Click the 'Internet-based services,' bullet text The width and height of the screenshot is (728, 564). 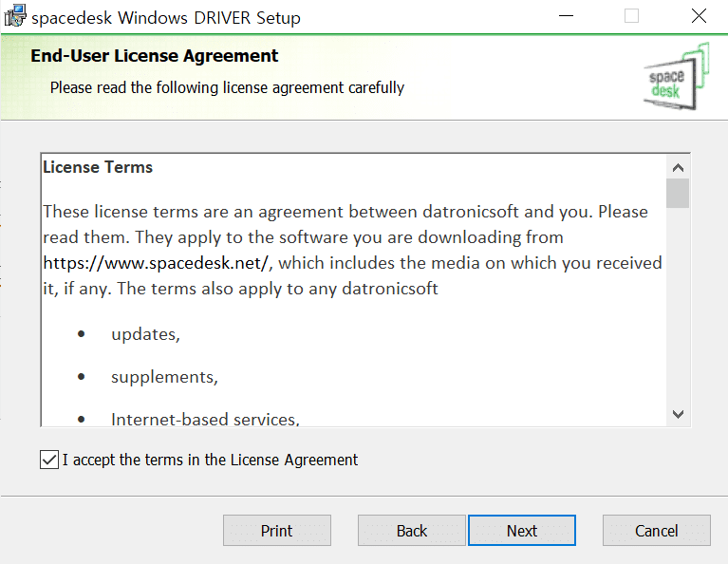coord(205,419)
